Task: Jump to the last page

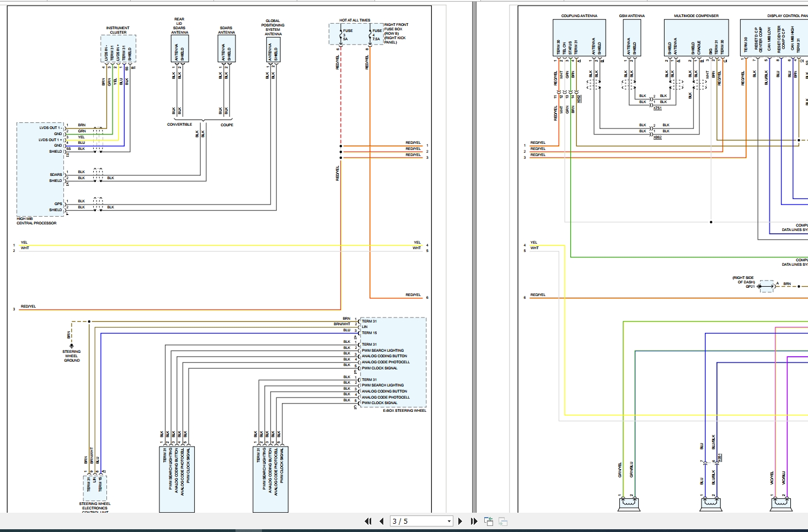Action: tap(474, 521)
